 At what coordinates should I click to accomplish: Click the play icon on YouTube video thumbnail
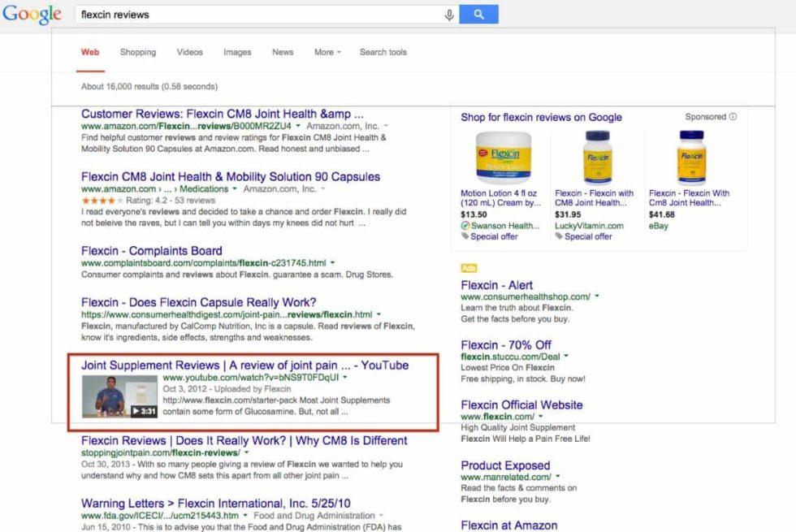pos(136,411)
